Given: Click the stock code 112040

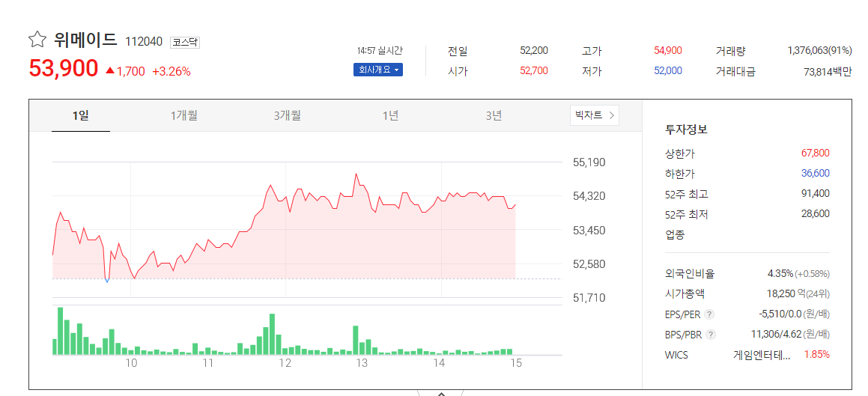Looking at the screenshot, I should pyautogui.click(x=144, y=41).
